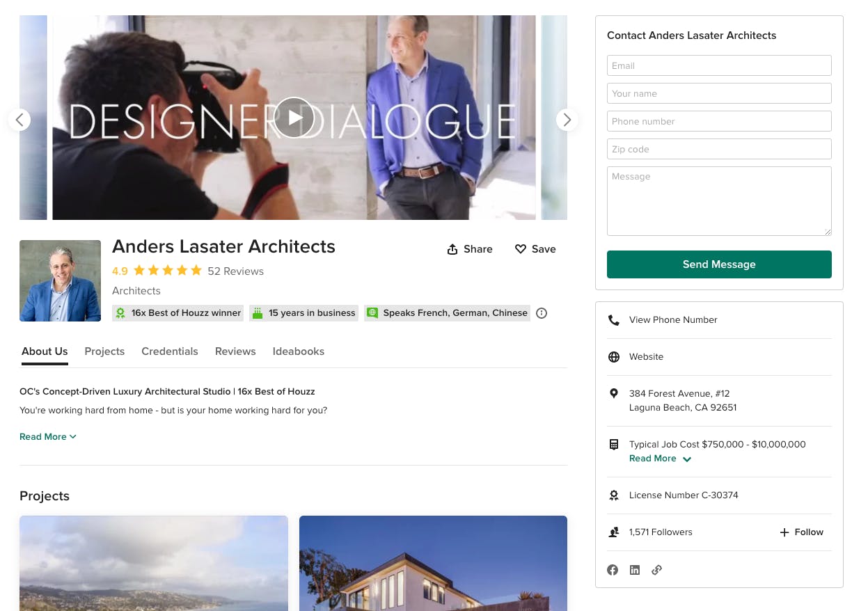
Task: Select the Reviews tab
Action: pos(235,351)
